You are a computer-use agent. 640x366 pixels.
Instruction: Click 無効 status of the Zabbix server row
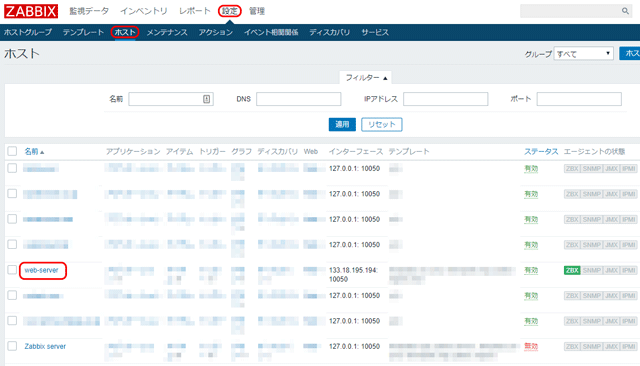pos(531,346)
